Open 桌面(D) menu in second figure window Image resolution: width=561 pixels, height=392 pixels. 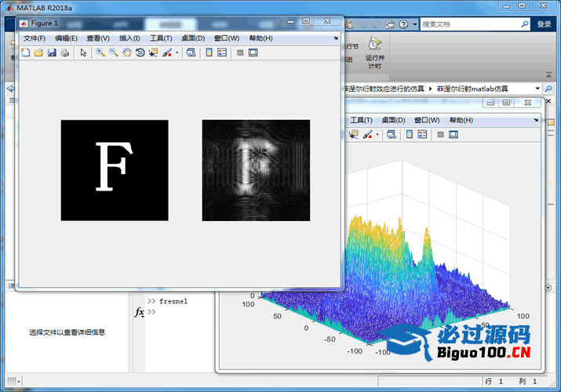[393, 120]
